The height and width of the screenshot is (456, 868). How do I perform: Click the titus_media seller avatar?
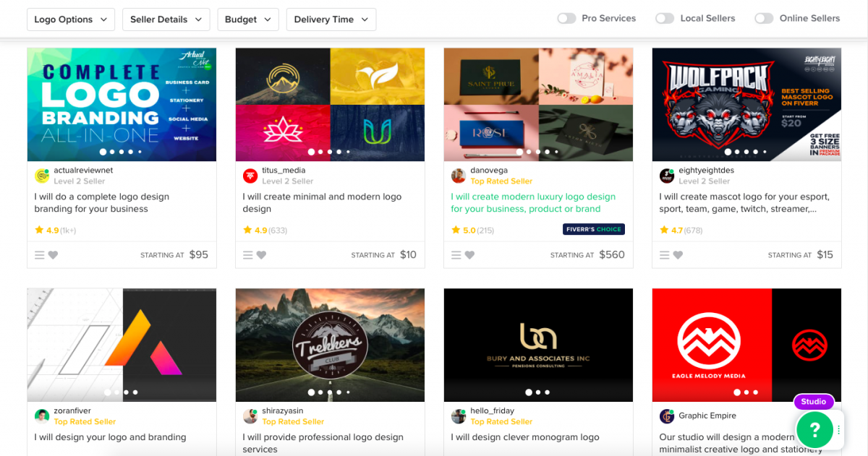click(250, 176)
